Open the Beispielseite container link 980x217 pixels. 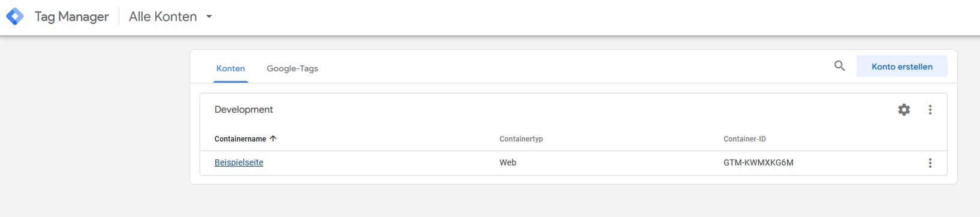[x=239, y=162]
